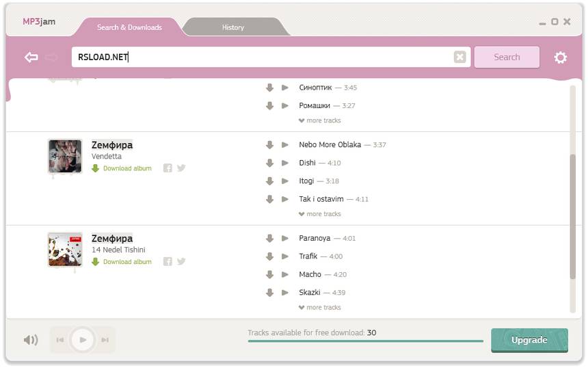588x368 pixels.
Task: Clear the search field text
Action: point(459,57)
